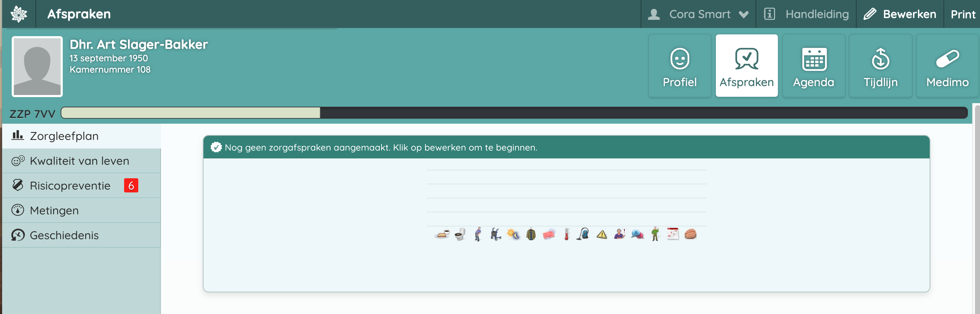Select the coat on hanger icon

pos(531,234)
